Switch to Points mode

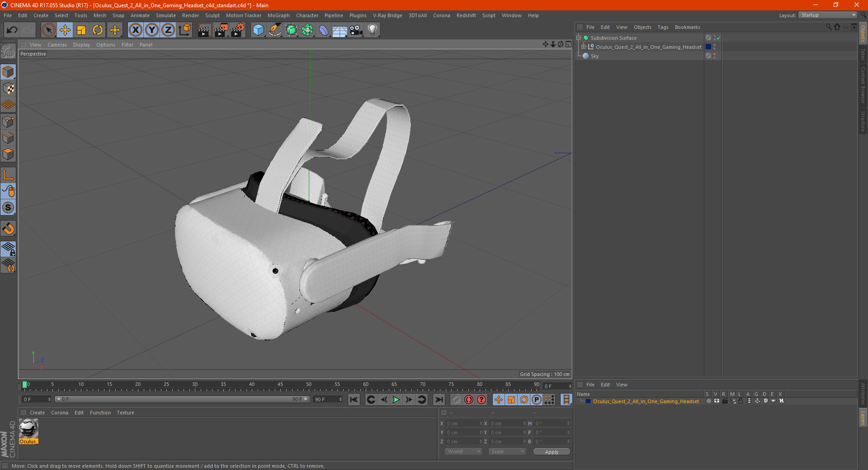8,122
